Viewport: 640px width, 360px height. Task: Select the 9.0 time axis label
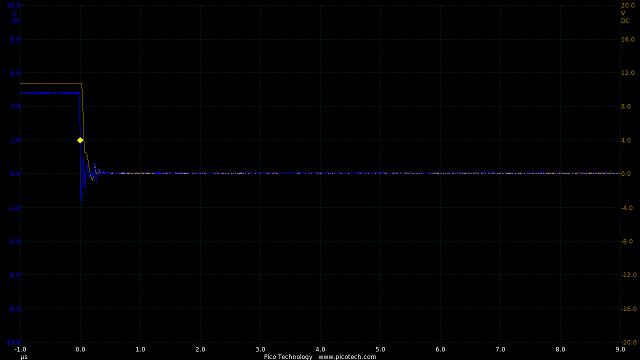[x=620, y=349]
